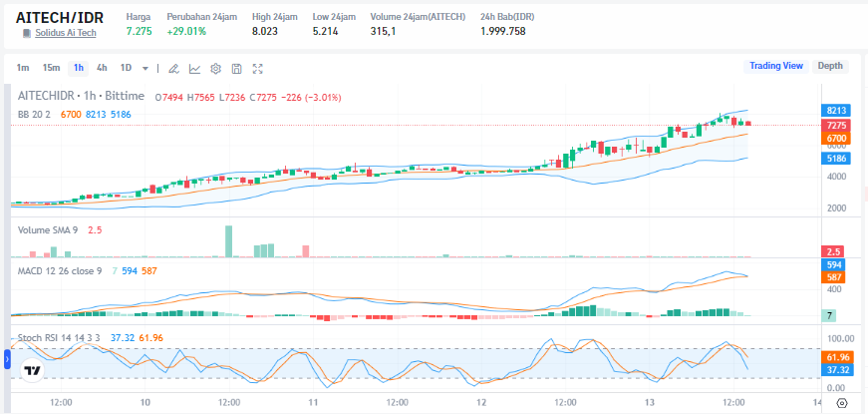This screenshot has height=414, width=868.
Task: Click the date label 10 on time axis
Action: tap(145, 402)
